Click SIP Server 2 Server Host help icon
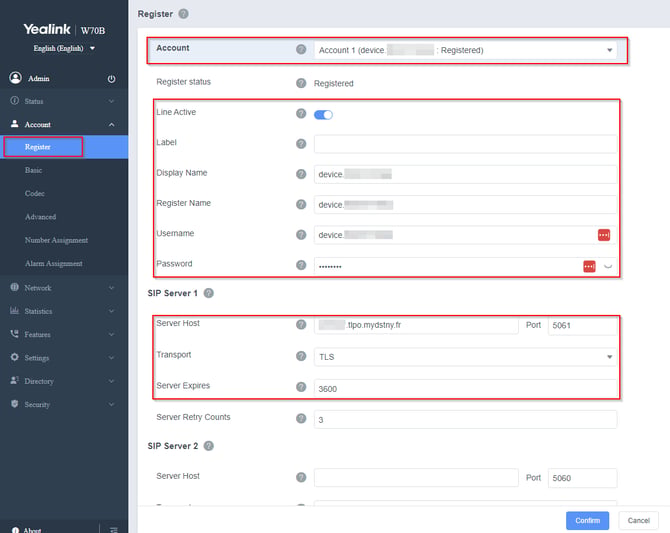This screenshot has width=670, height=533. coord(301,477)
